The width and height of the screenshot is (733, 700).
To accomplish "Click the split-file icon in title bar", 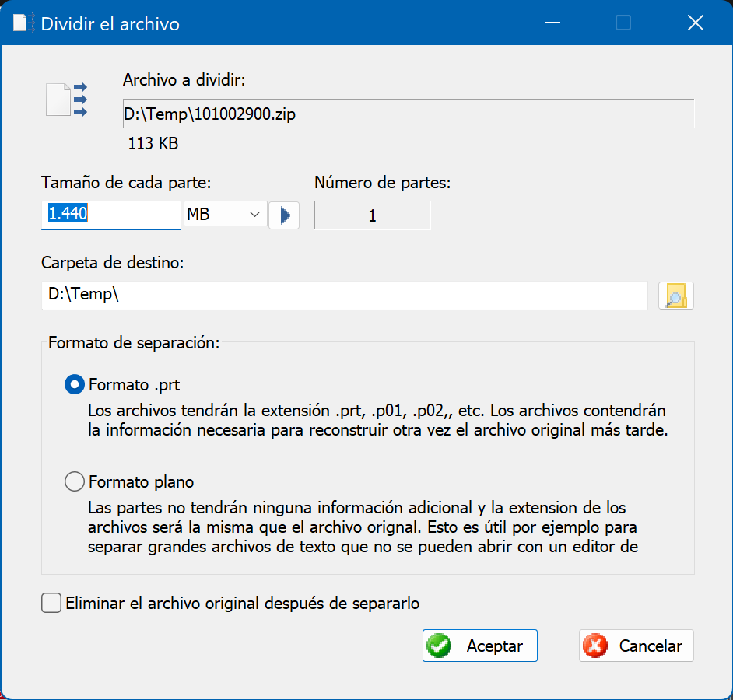I will pos(23,23).
